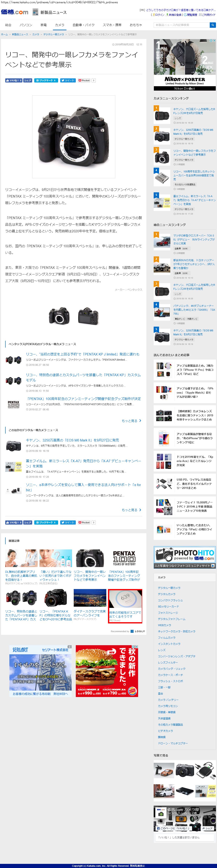This screenshot has width=217, height=868.
Task: Open the おもちゃ navigation tab
Action: coord(136,25)
